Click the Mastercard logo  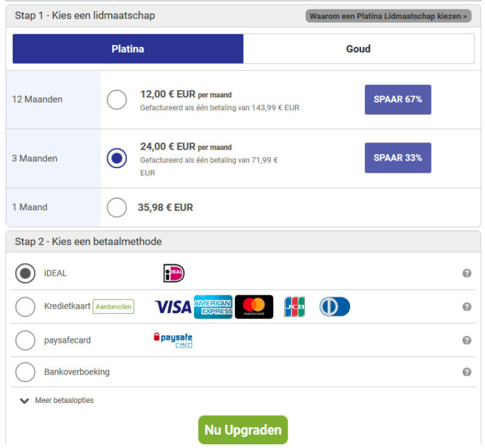pyautogui.click(x=253, y=307)
